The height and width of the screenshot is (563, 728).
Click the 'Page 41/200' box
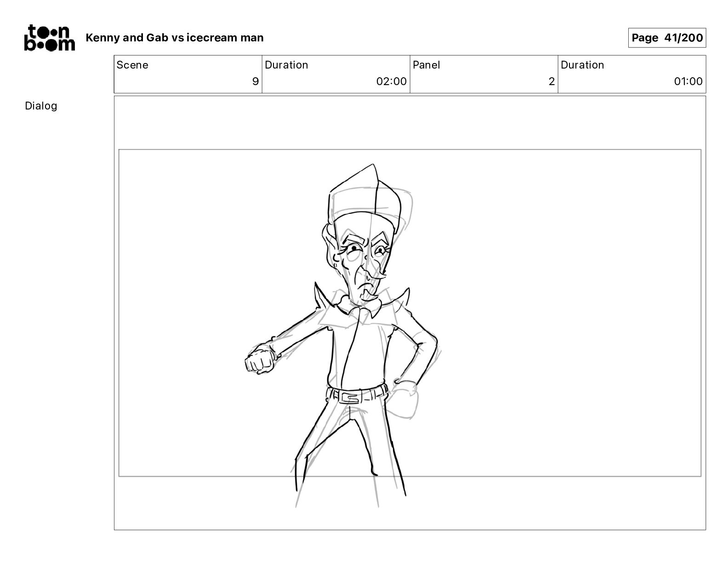(667, 38)
